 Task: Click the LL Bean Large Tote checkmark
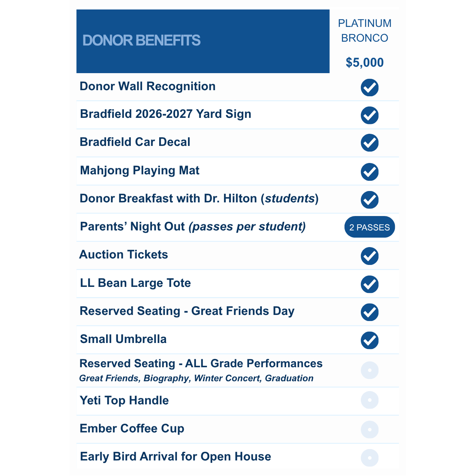(x=370, y=284)
